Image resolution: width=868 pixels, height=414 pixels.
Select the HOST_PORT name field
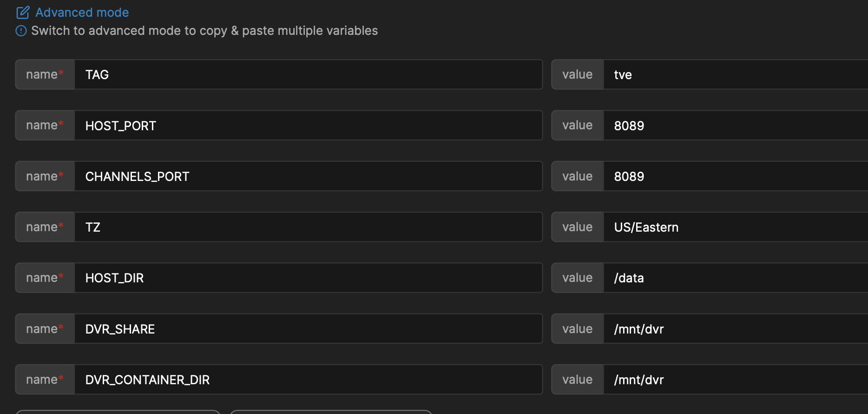[308, 126]
